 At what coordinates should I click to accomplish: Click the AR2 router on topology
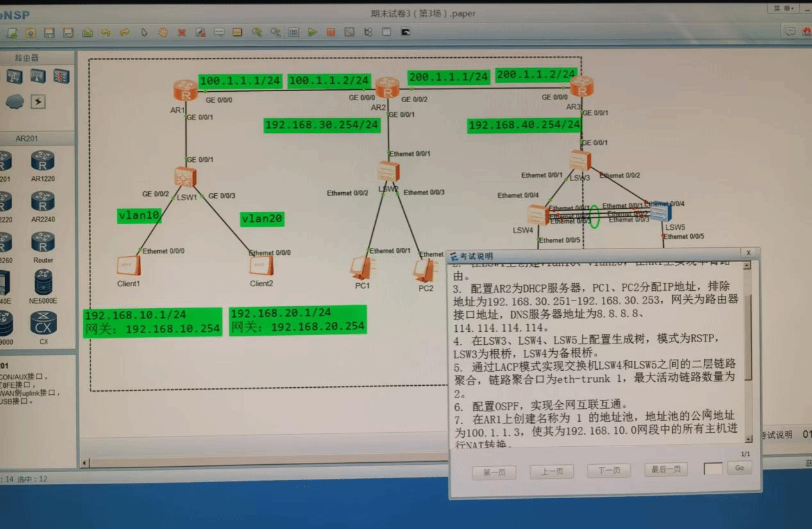pyautogui.click(x=387, y=87)
